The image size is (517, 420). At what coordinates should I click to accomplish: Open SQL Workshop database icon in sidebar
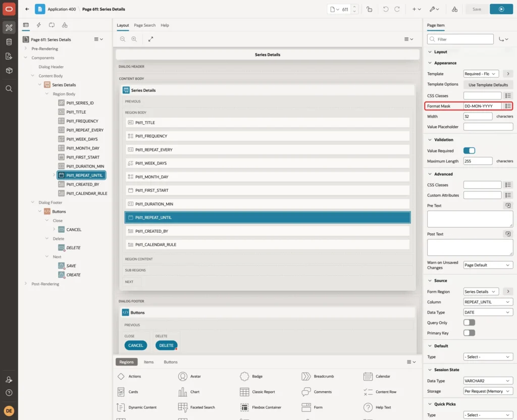[9, 42]
